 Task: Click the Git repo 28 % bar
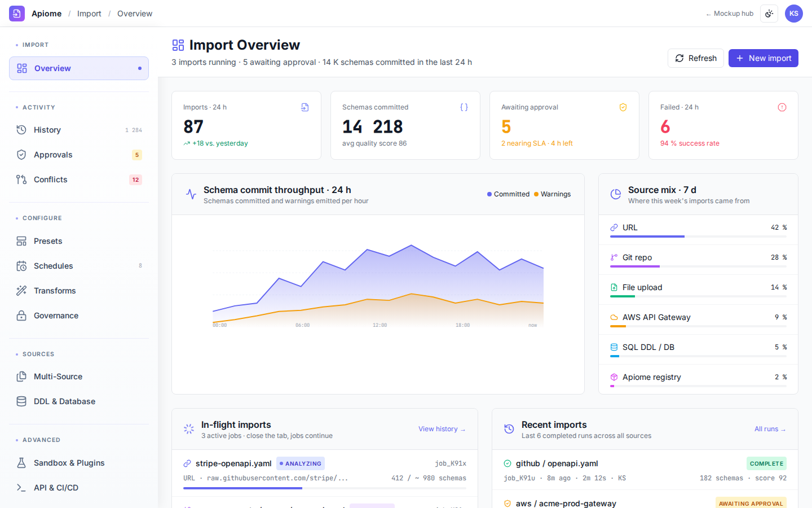click(x=698, y=266)
